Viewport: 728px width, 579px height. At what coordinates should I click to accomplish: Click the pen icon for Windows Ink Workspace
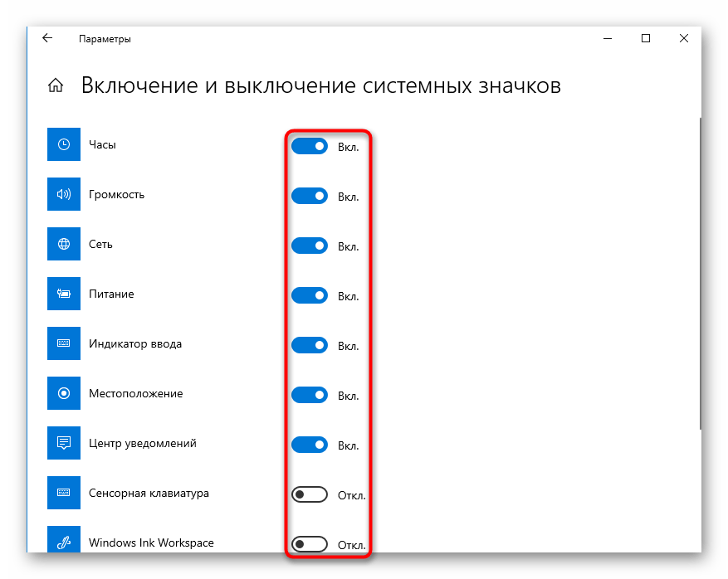click(64, 539)
